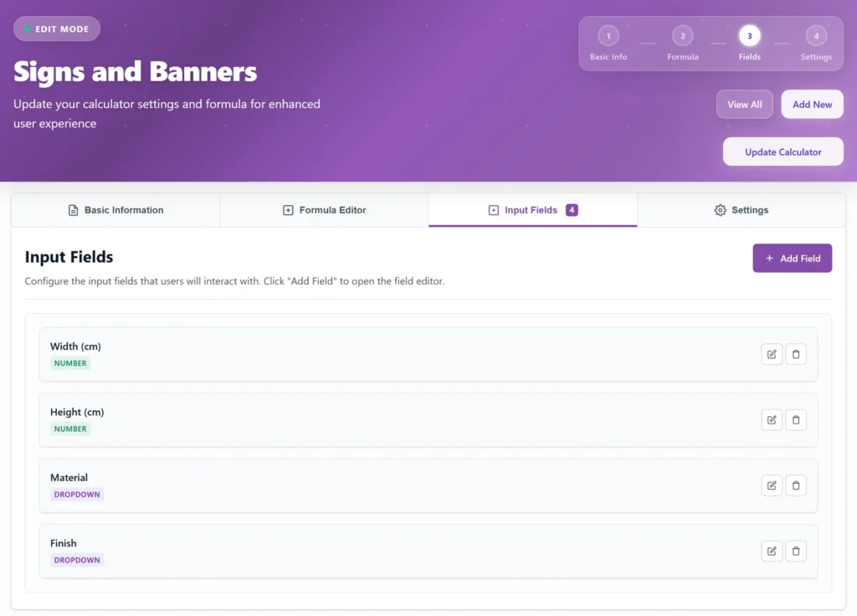Edit the Width (cm) field

tap(771, 354)
